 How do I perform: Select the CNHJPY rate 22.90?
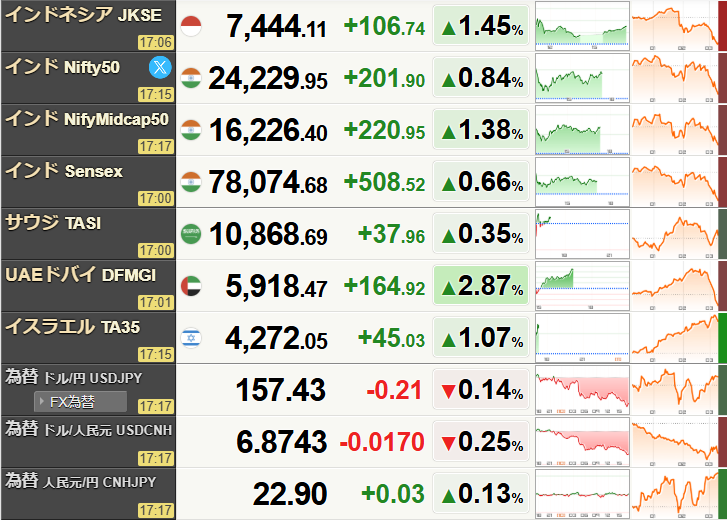(x=290, y=494)
